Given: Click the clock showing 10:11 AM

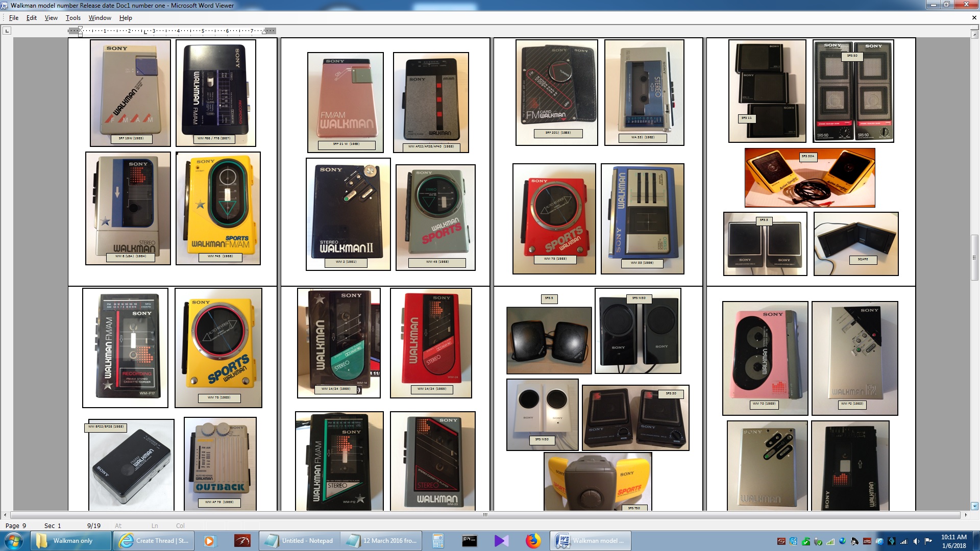Looking at the screenshot, I should tap(953, 541).
